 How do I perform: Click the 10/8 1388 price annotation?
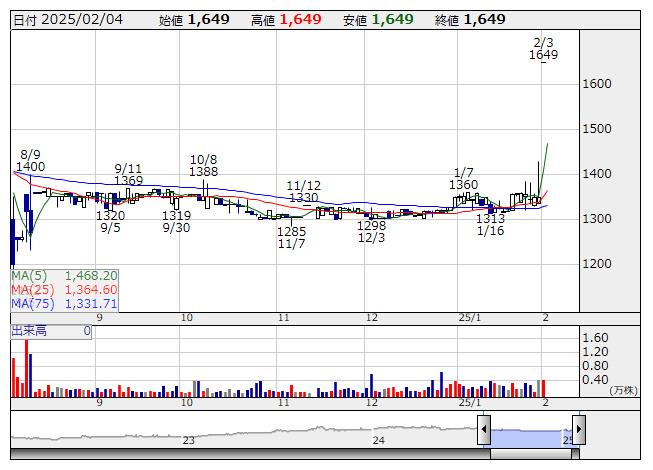[x=203, y=165]
